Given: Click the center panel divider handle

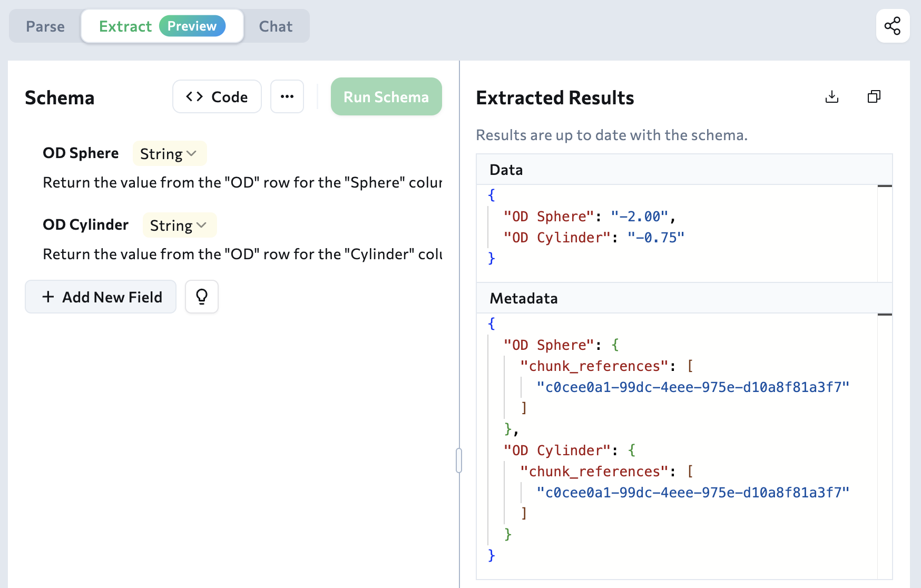Looking at the screenshot, I should 459,459.
